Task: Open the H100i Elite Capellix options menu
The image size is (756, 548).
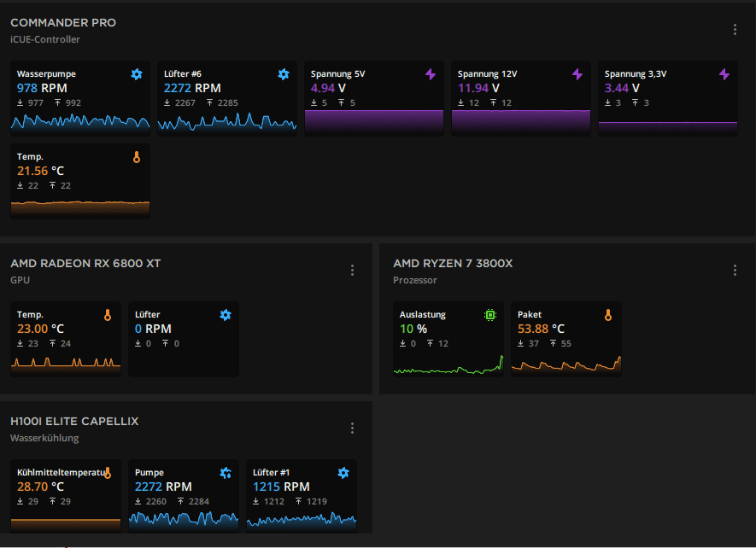Action: (353, 428)
